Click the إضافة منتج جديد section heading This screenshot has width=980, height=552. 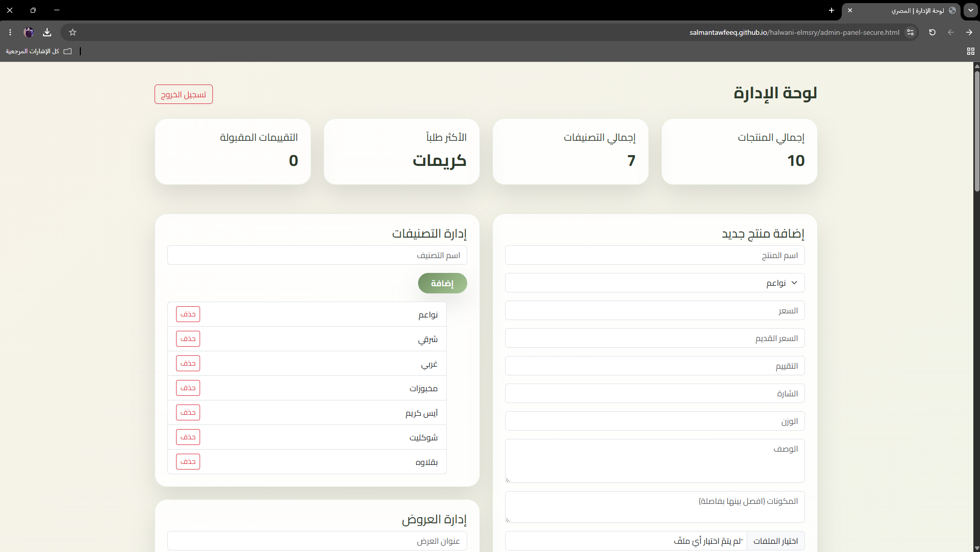(x=763, y=233)
